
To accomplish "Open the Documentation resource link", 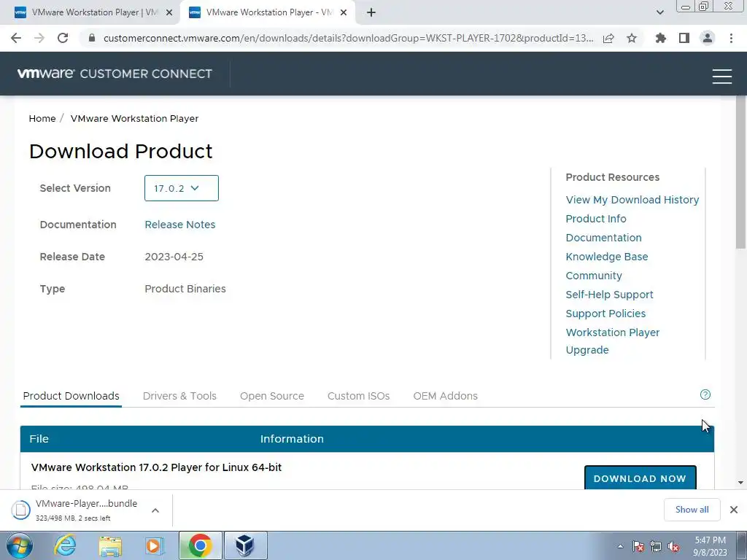I will [603, 238].
